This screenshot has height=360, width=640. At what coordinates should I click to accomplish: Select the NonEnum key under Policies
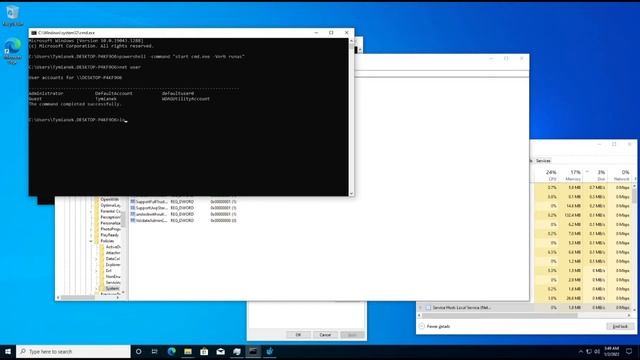pos(113,277)
